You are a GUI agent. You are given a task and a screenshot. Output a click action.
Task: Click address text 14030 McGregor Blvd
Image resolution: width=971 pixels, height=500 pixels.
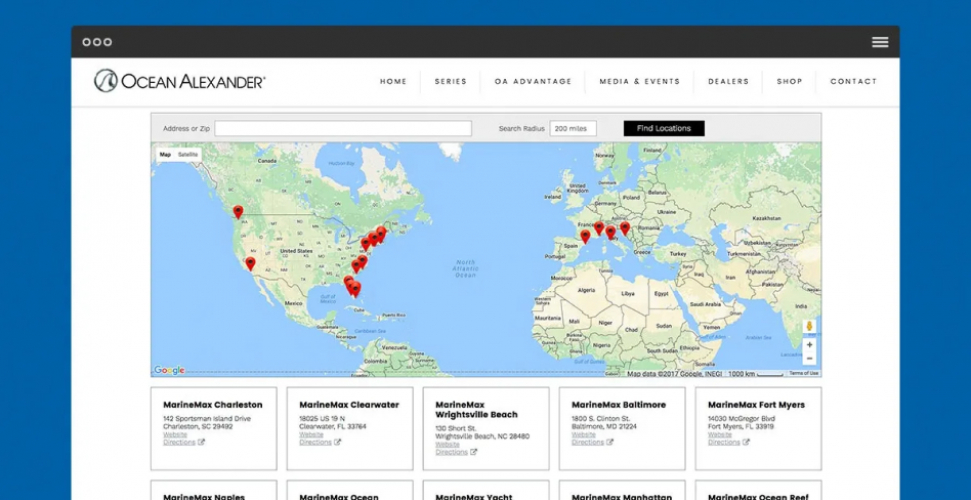(x=741, y=419)
